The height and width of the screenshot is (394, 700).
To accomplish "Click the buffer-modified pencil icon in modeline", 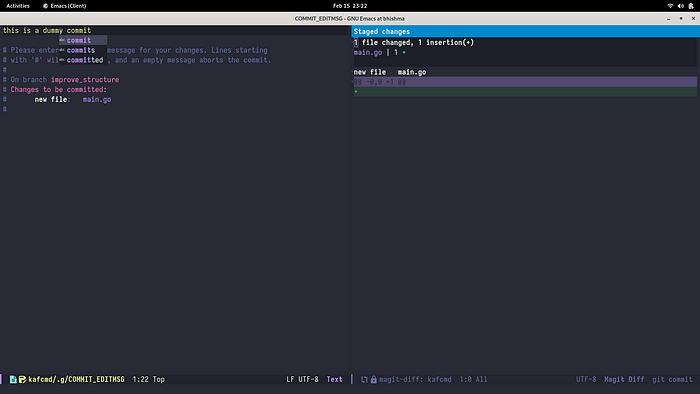I will pos(22,379).
